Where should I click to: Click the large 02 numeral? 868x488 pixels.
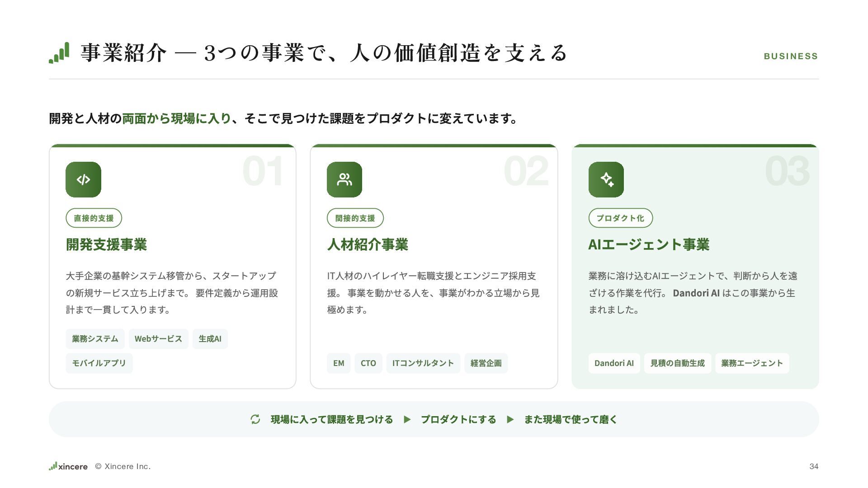[526, 171]
